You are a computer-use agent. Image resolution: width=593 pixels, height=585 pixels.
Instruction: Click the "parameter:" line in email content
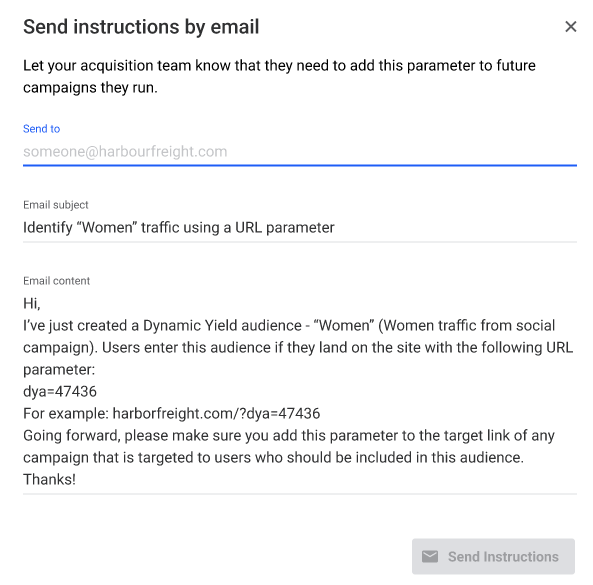coord(59,370)
